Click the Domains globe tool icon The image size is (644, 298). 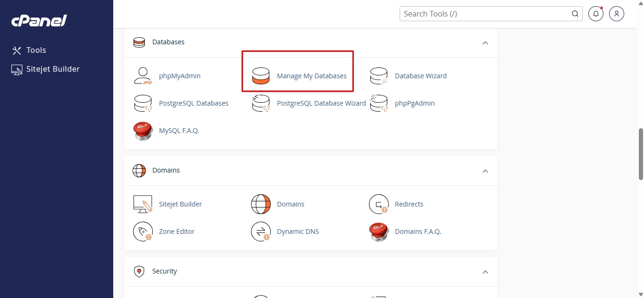pyautogui.click(x=261, y=204)
